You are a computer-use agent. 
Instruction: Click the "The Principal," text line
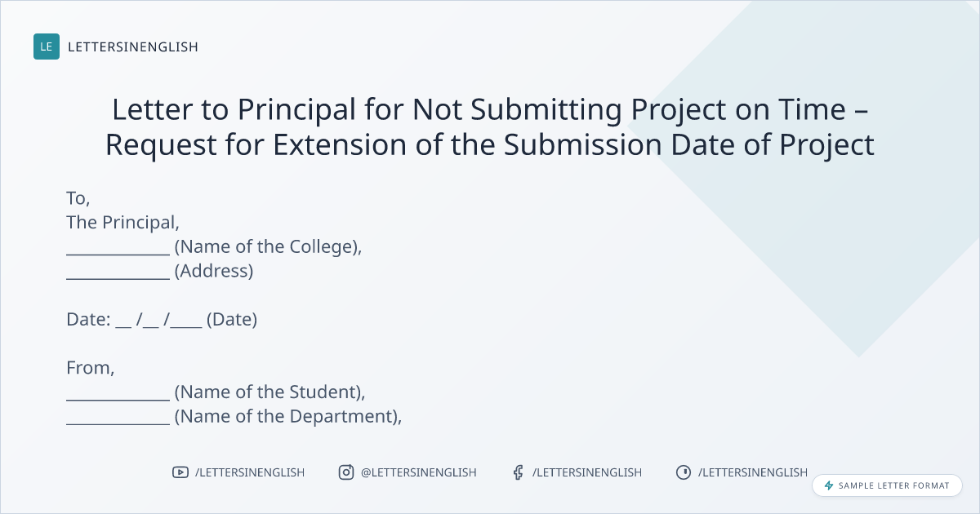(x=122, y=222)
